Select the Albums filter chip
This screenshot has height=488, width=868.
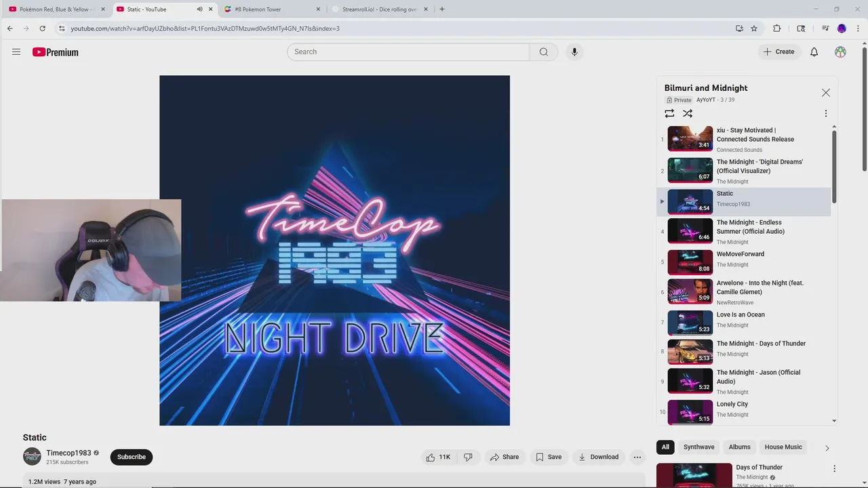[x=739, y=447]
